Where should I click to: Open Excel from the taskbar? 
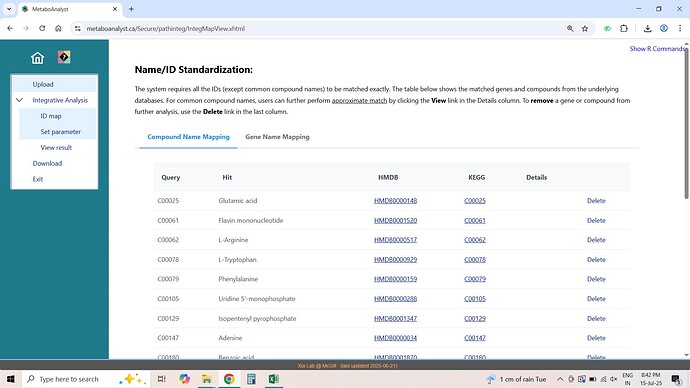pyautogui.click(x=274, y=379)
